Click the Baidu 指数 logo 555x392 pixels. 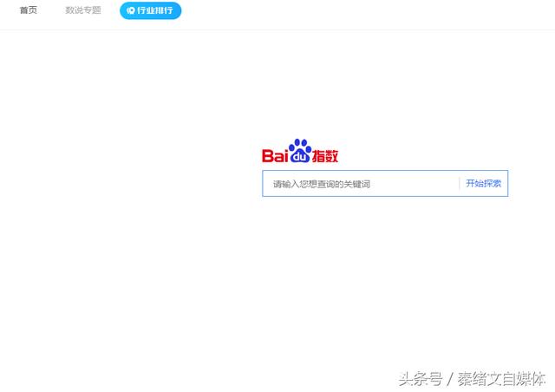click(x=300, y=151)
